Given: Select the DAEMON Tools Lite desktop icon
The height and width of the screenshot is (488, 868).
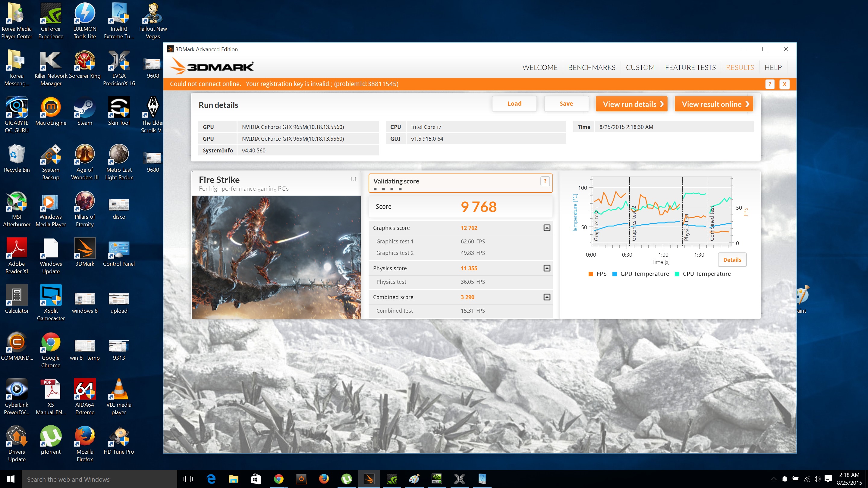Looking at the screenshot, I should [85, 21].
